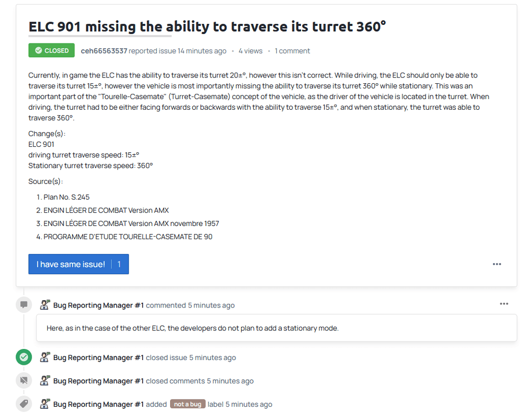Click the 'reported issue 14 minutes ago' timestamp

point(178,51)
